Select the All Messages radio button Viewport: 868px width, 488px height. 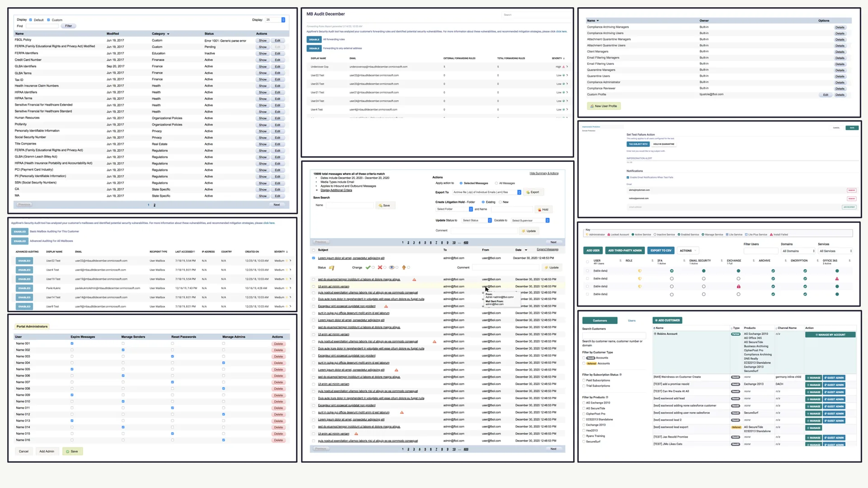point(496,183)
